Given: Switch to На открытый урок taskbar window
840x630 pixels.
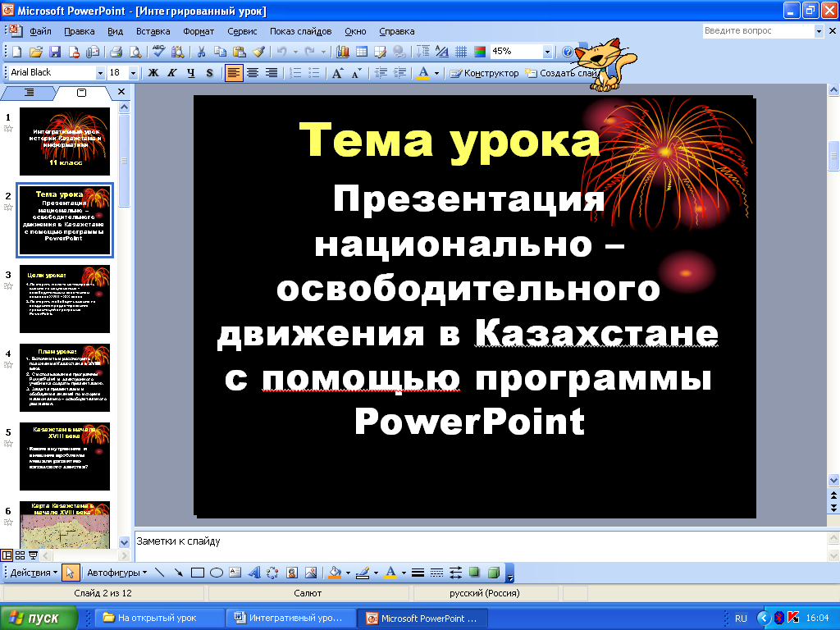Looking at the screenshot, I should (159, 618).
